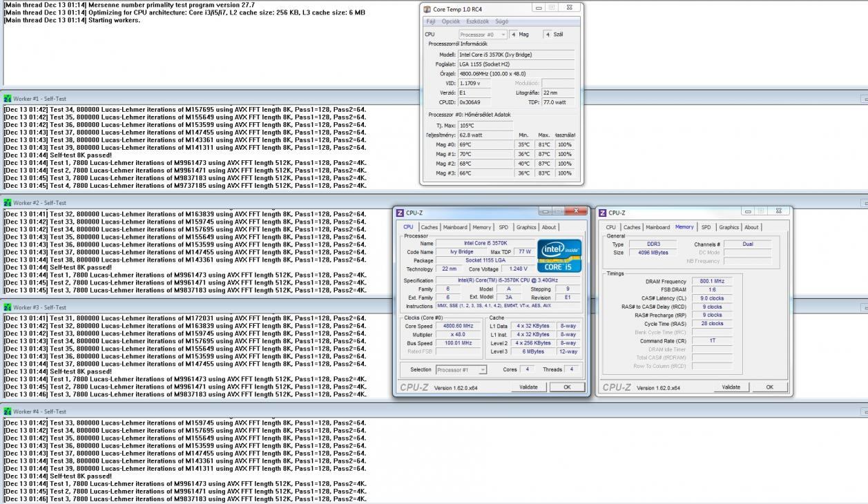868x504 pixels.
Task: Open the Processzor #0 dropdown in Core Temp
Action: click(x=483, y=35)
